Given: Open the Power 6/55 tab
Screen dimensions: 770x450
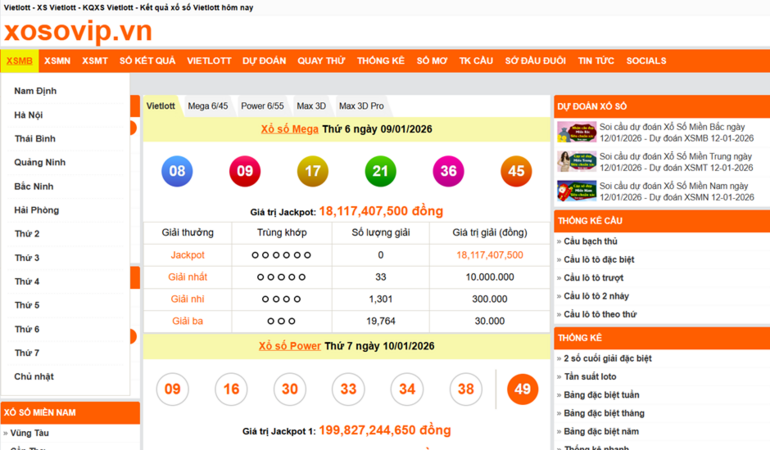Looking at the screenshot, I should (x=262, y=106).
